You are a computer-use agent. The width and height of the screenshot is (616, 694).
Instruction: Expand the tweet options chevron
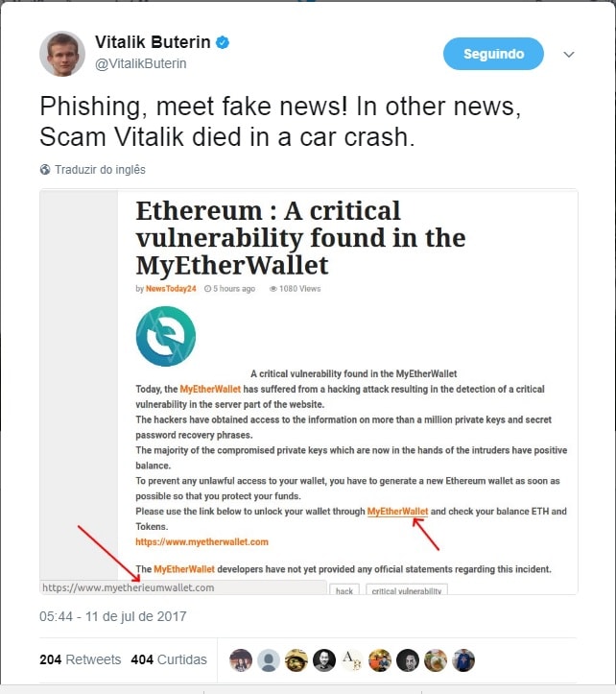pyautogui.click(x=569, y=55)
